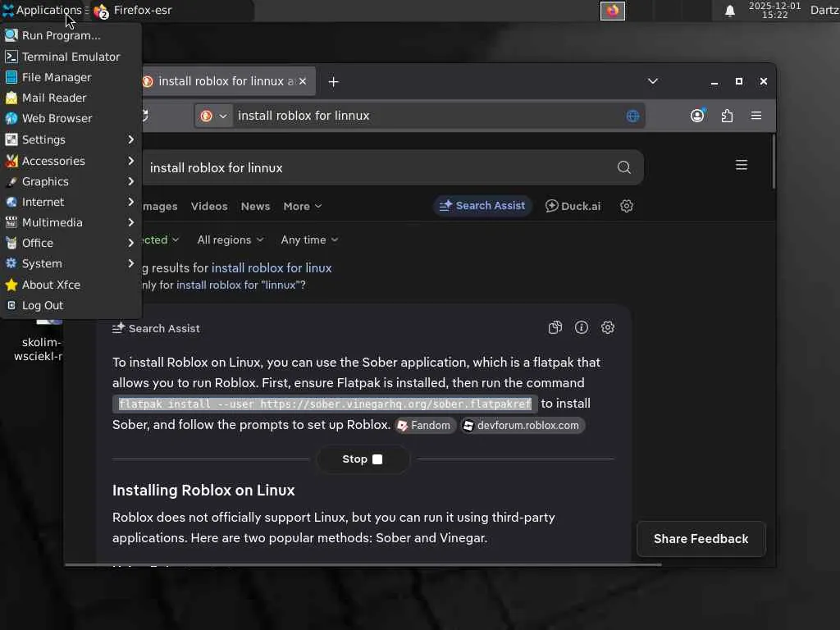Choose Log Out in Applications menu
Viewport: 840px width, 630px height.
pos(71,305)
